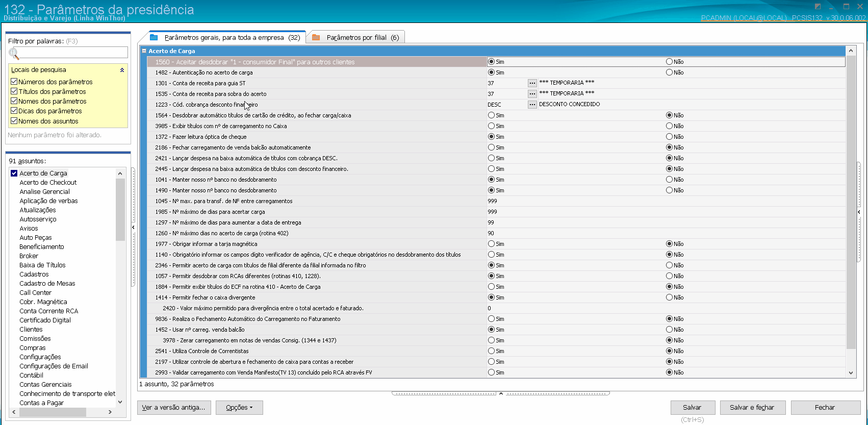Image resolution: width=868 pixels, height=425 pixels.
Task: Uncheck Acerto de Carga subject checkbox
Action: click(14, 173)
